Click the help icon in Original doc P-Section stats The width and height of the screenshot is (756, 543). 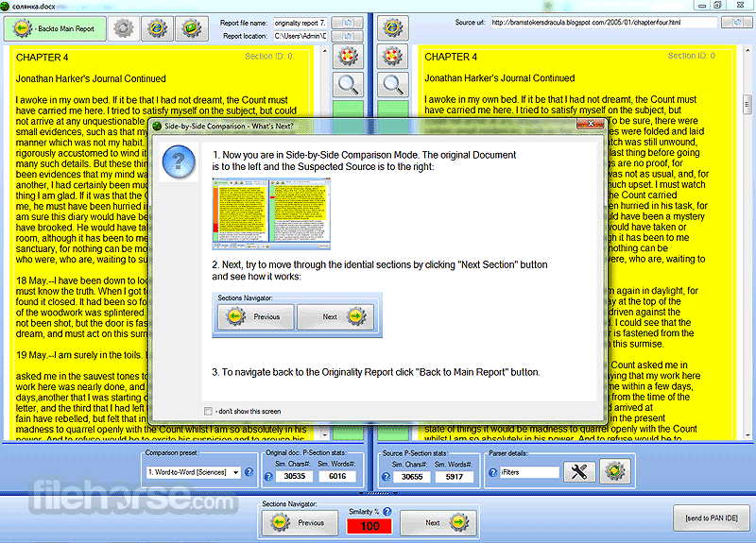click(268, 477)
